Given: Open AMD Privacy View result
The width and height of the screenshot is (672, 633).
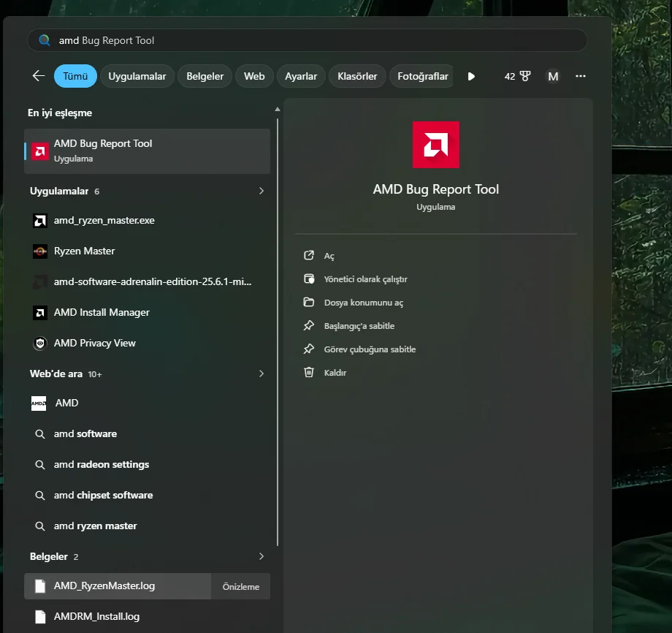Looking at the screenshot, I should coord(147,343).
